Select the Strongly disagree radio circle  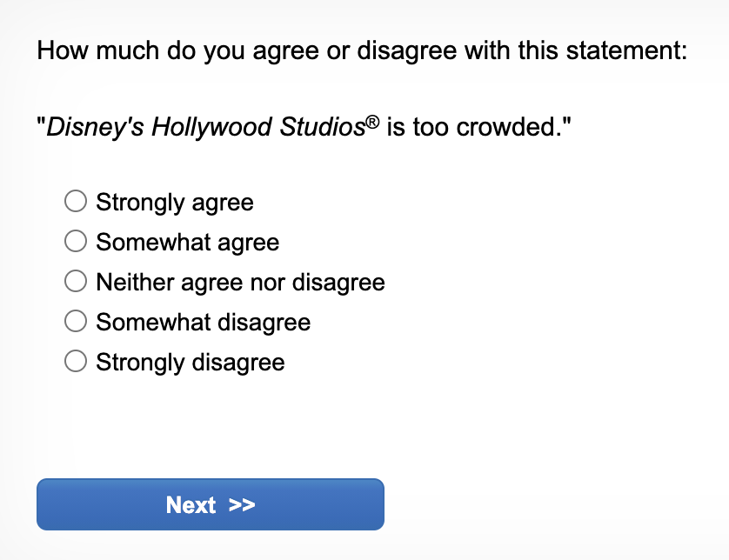tap(76, 362)
